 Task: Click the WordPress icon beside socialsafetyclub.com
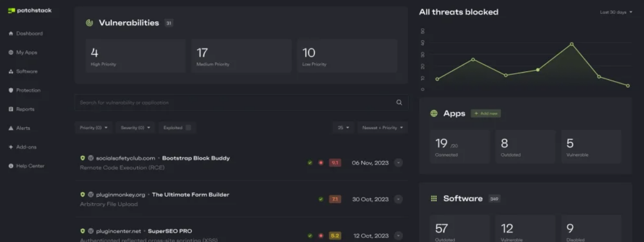[90, 158]
